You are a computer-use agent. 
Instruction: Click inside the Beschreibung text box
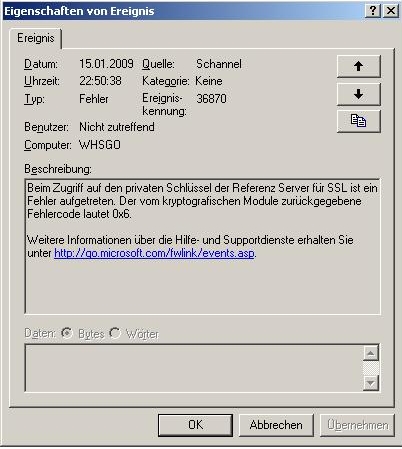point(202,247)
